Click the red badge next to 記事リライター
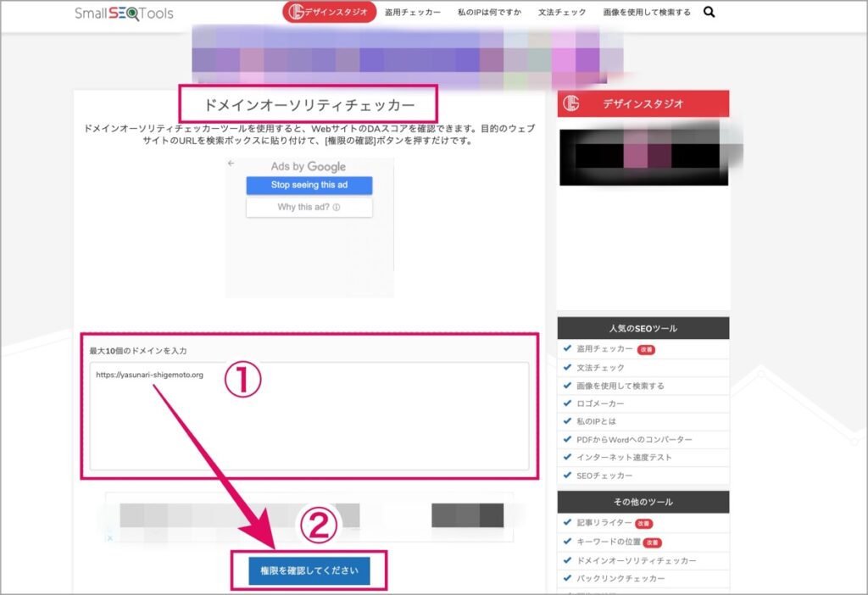 click(x=644, y=524)
